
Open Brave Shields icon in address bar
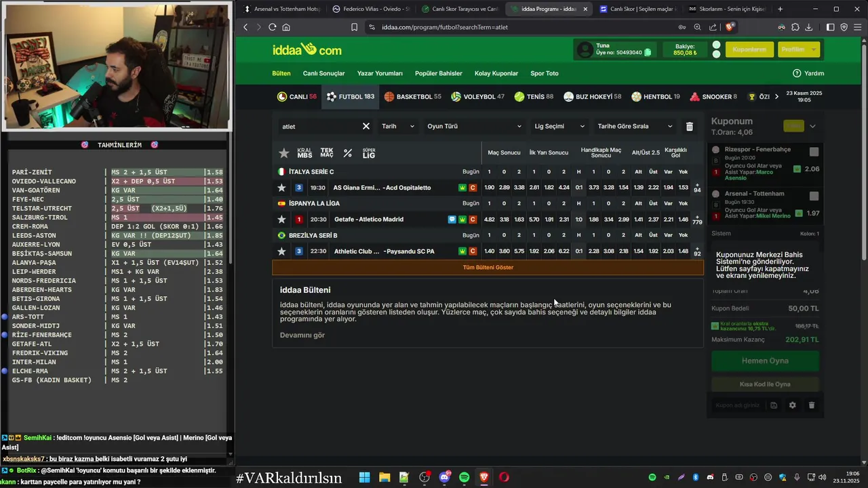click(730, 27)
